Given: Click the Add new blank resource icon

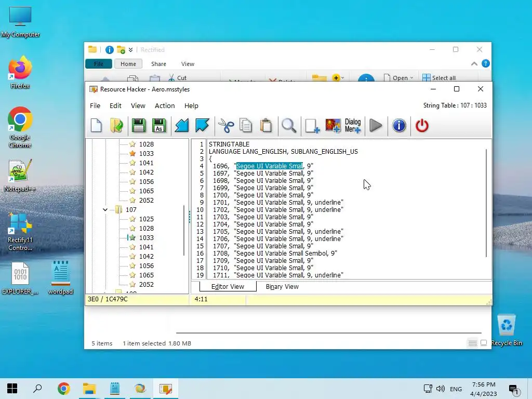Looking at the screenshot, I should [312, 126].
